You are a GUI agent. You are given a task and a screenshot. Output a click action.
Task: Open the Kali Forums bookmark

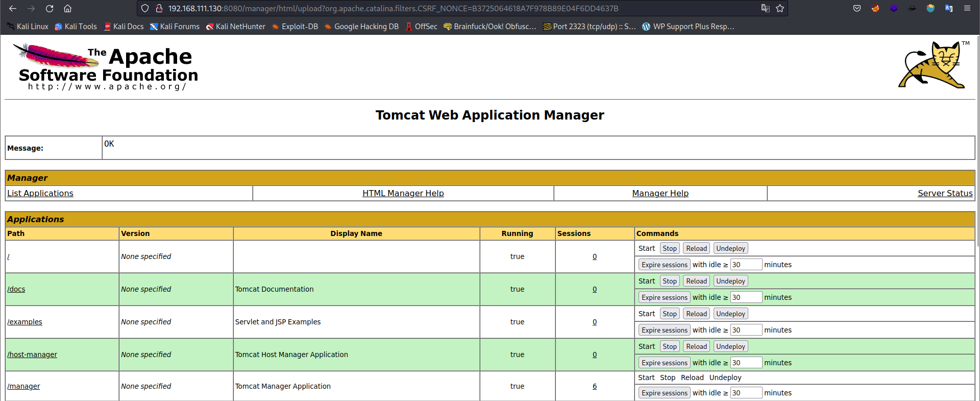[175, 27]
